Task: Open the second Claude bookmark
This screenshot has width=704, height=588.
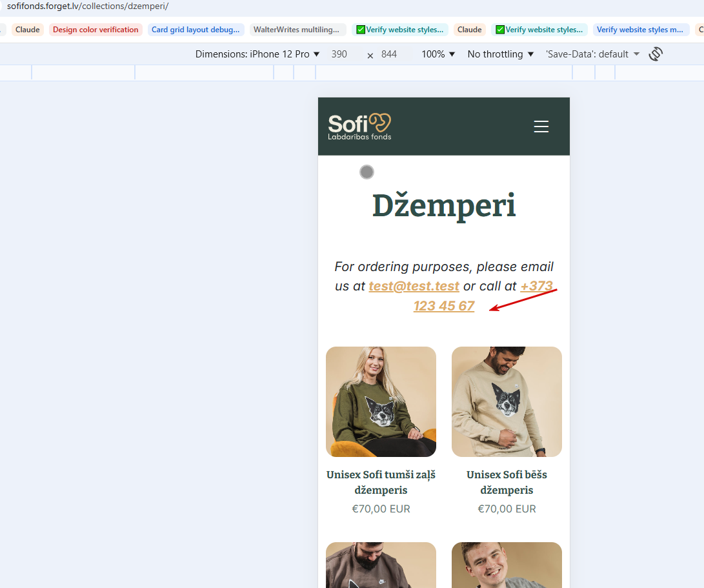Action: [x=470, y=30]
